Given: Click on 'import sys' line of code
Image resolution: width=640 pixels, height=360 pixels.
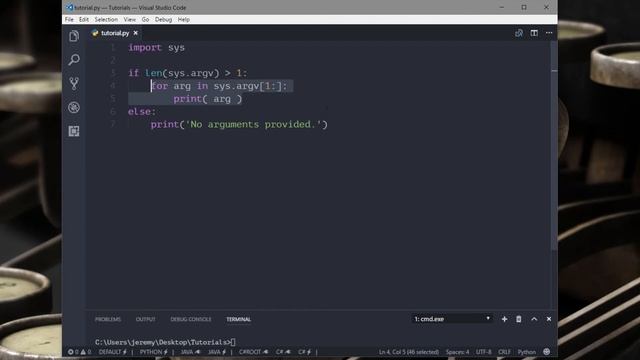Looking at the screenshot, I should click(x=156, y=47).
